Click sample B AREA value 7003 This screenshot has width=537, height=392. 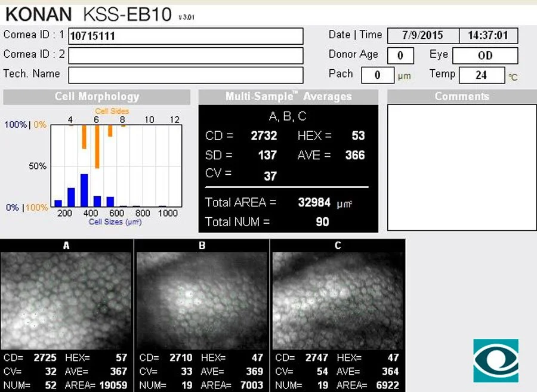[x=252, y=385]
